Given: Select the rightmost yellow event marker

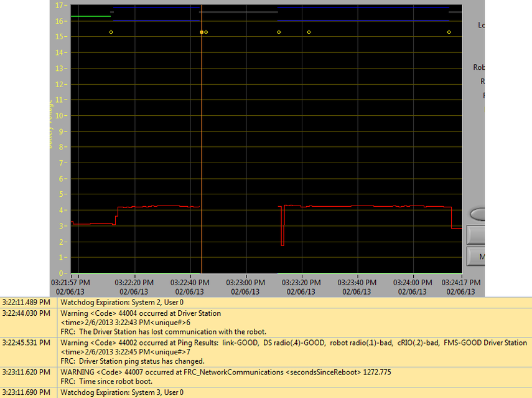Looking at the screenshot, I should coord(448,32).
